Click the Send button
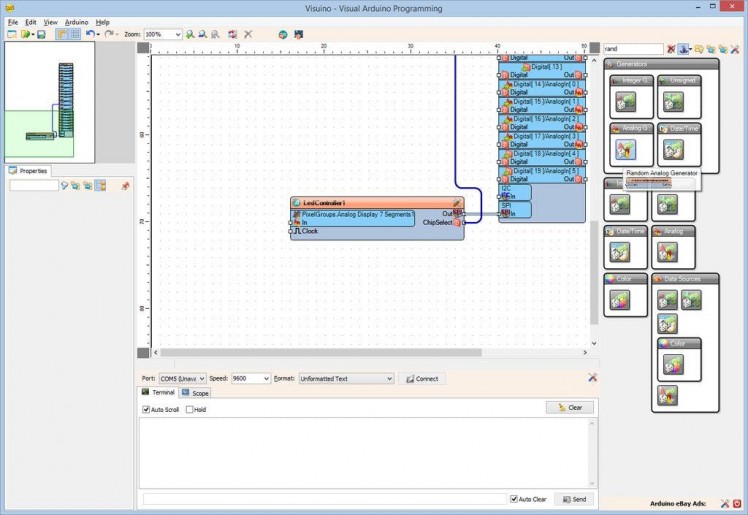Image resolution: width=748 pixels, height=515 pixels. [x=573, y=499]
